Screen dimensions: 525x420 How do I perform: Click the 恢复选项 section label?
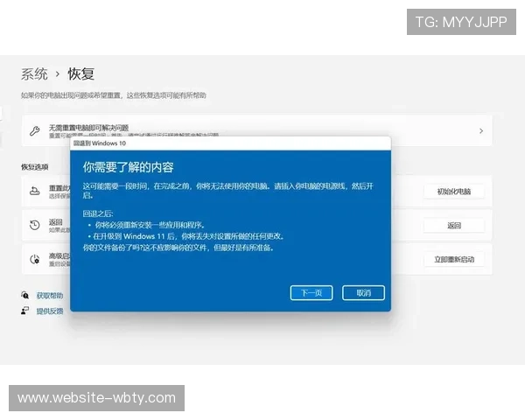tap(35, 167)
